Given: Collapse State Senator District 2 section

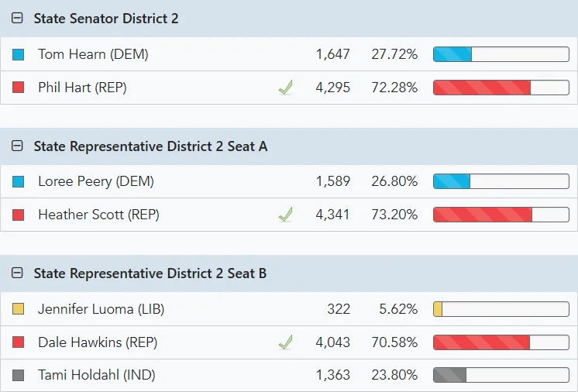Looking at the screenshot, I should (18, 19).
